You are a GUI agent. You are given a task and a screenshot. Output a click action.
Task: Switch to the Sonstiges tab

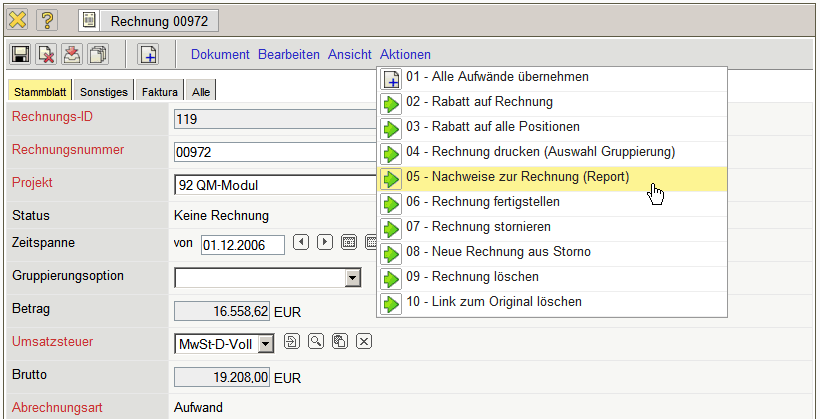[x=104, y=92]
